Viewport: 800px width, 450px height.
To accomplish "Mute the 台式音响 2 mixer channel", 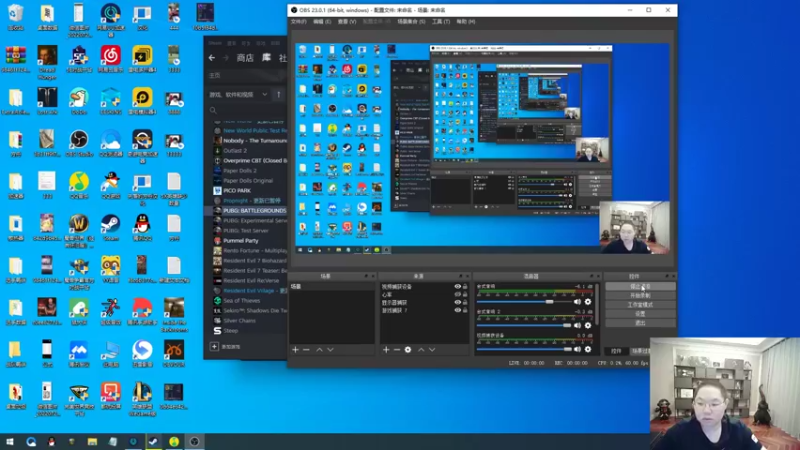I will (578, 325).
